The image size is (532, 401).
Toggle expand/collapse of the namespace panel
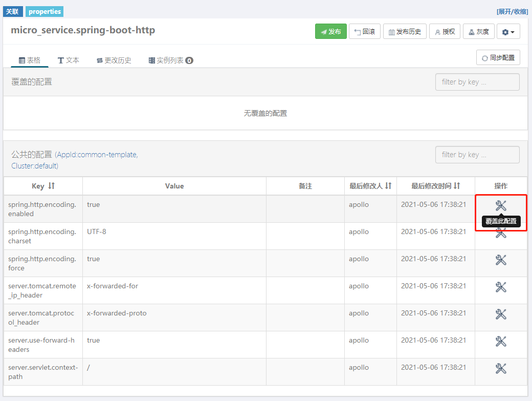(512, 12)
